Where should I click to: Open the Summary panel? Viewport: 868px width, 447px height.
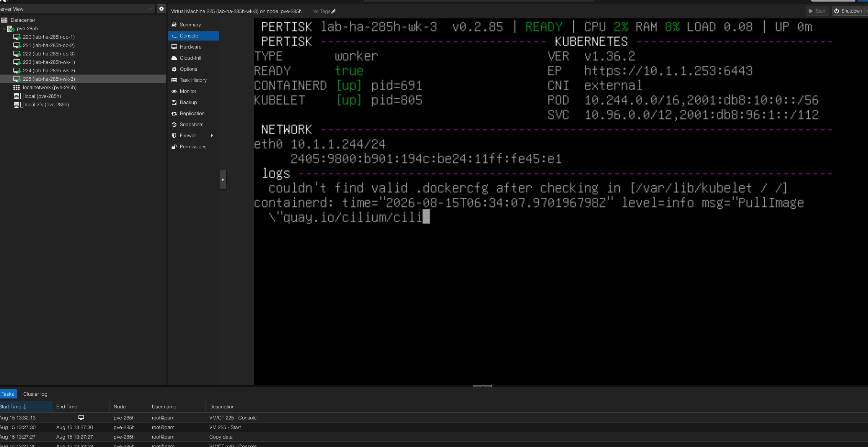click(x=194, y=24)
